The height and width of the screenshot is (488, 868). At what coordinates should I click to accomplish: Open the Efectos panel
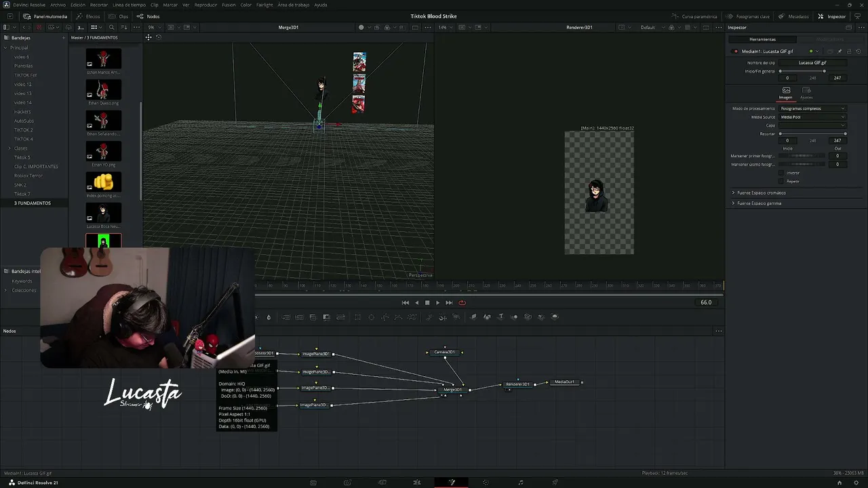[88, 16]
